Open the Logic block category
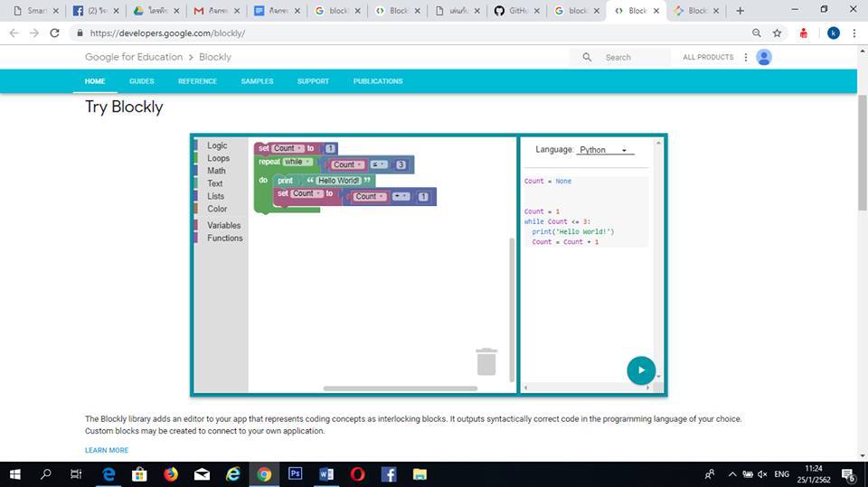Screen dimensions: 868x487 pos(217,145)
